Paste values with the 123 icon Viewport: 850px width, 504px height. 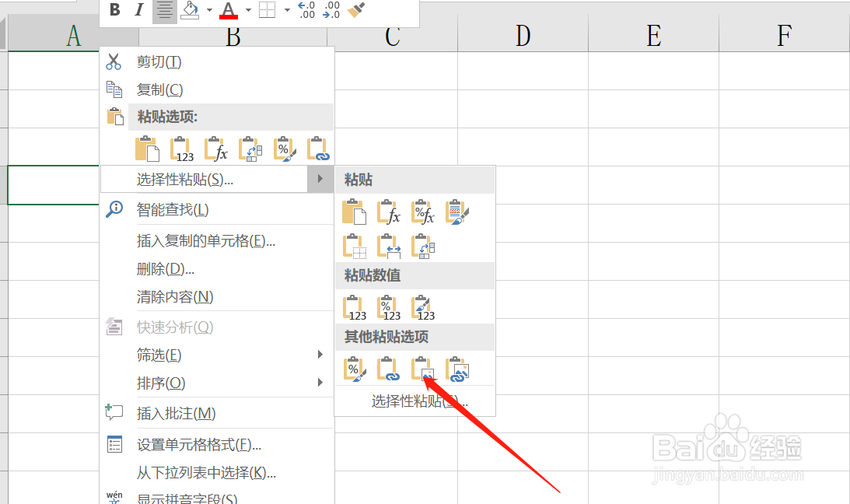355,306
